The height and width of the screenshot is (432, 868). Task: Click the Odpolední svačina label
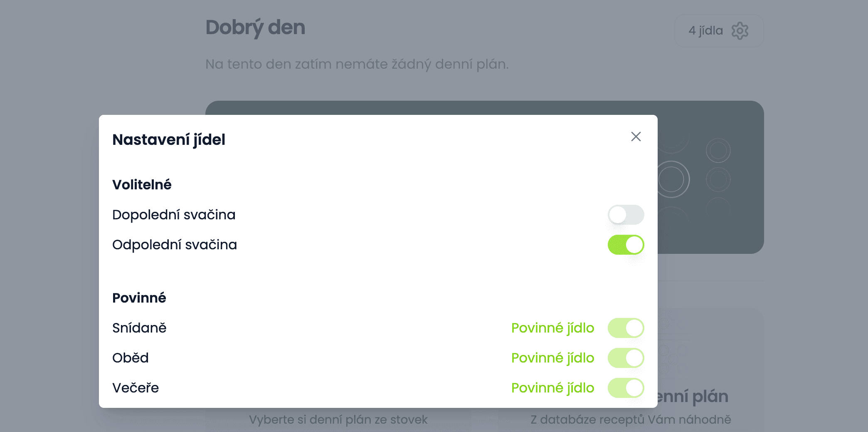175,245
